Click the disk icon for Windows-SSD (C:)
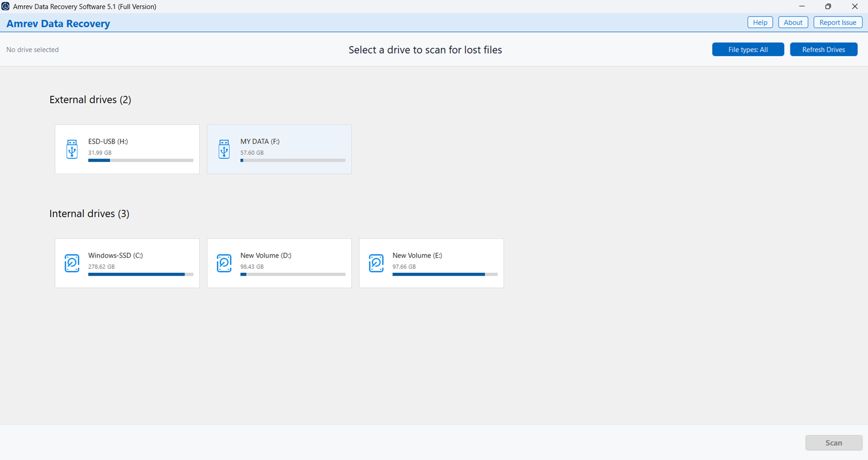 tap(72, 263)
